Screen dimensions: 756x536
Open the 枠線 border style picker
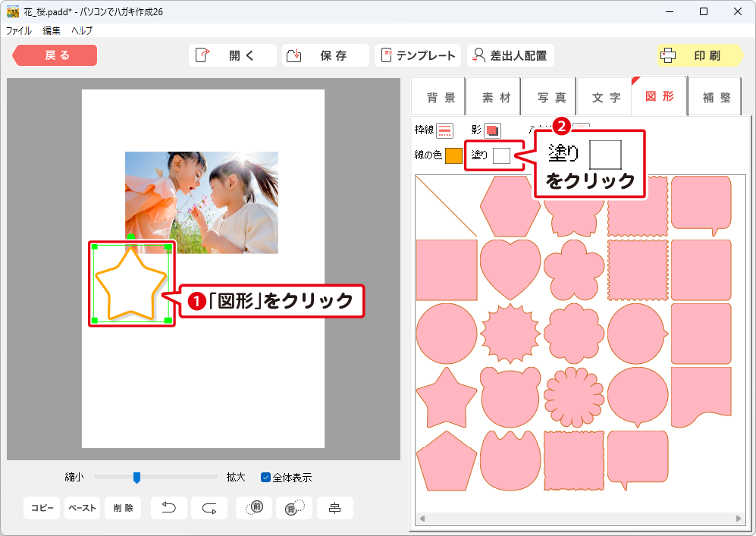[444, 130]
